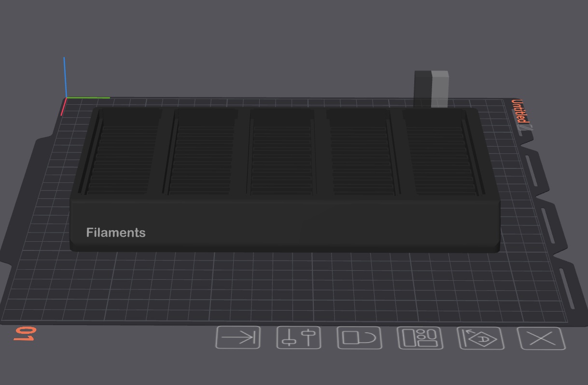Click the move-plate-to-front arrow icon

pos(238,337)
